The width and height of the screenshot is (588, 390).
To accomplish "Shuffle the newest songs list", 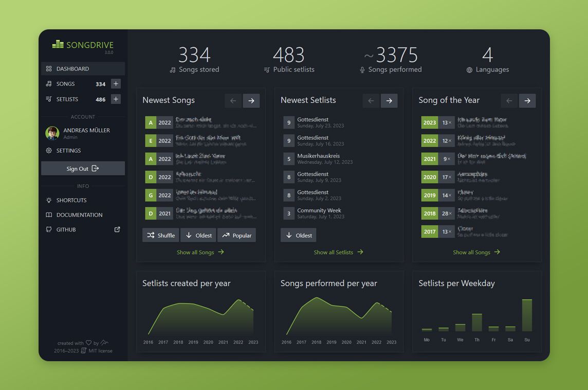I will (161, 235).
